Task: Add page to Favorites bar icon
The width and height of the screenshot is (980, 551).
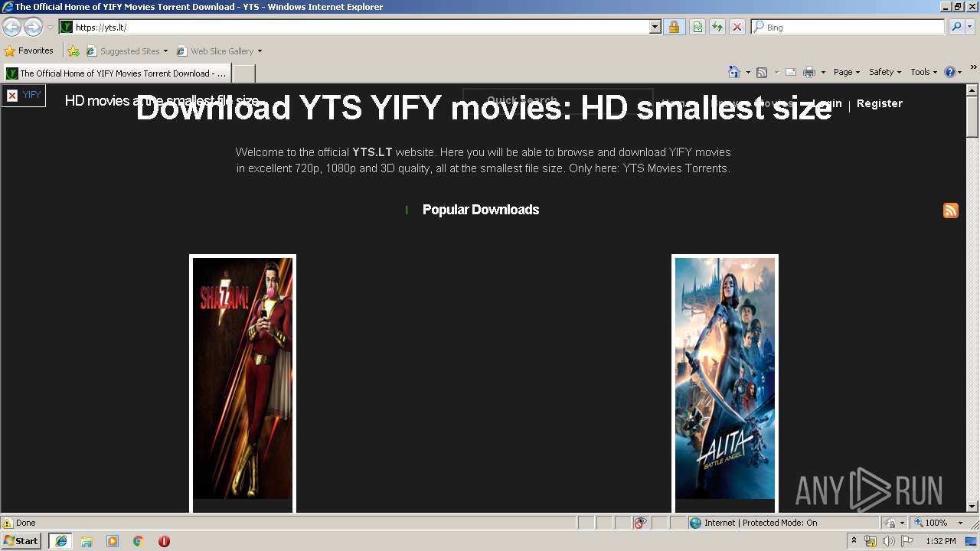Action: point(73,51)
